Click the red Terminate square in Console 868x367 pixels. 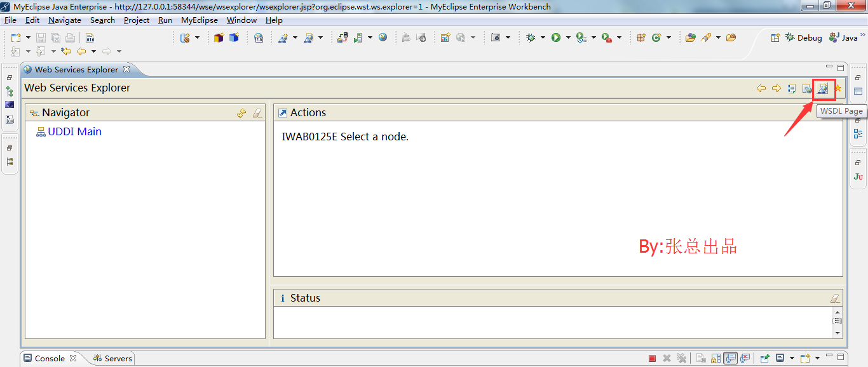click(652, 358)
